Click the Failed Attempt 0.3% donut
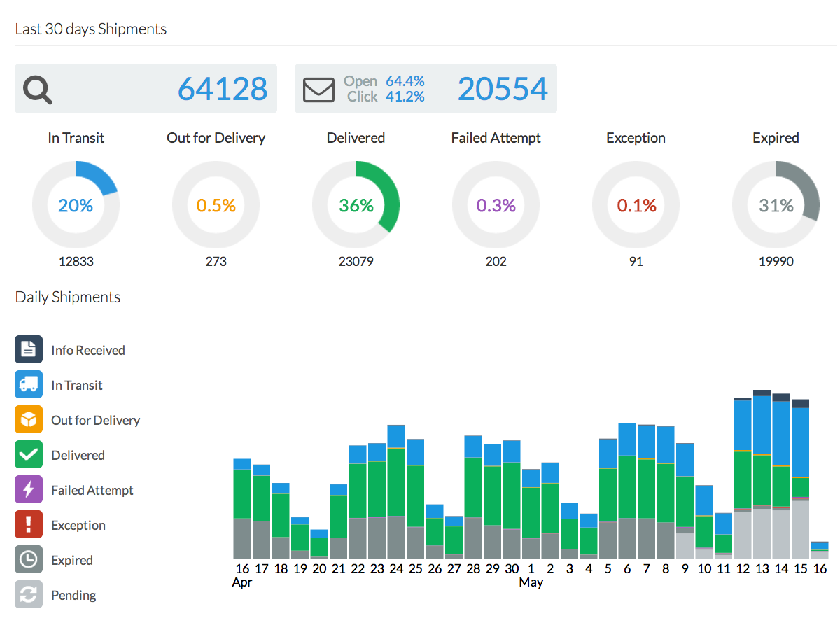The width and height of the screenshot is (840, 630). coord(496,205)
